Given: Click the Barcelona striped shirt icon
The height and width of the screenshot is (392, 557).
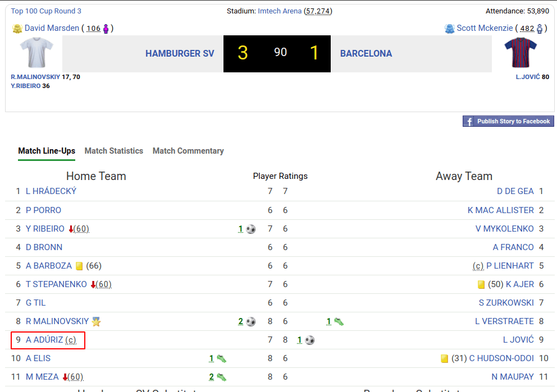Looking at the screenshot, I should 521,53.
